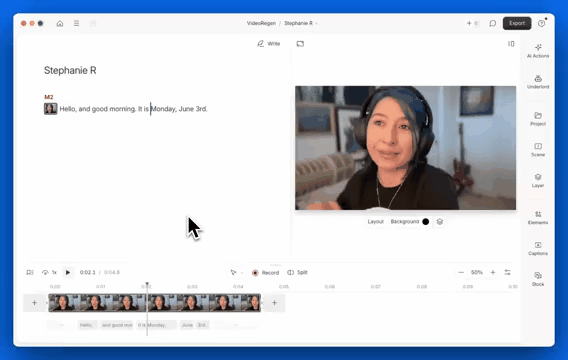Viewport: 568px width, 360px height.
Task: Open the VideoRegen breadcrumb link
Action: (261, 23)
